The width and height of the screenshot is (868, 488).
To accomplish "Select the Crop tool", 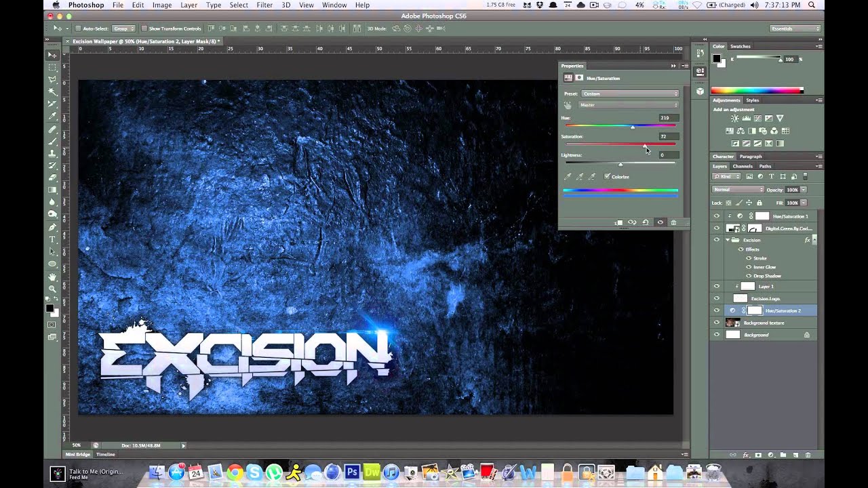I will coord(52,104).
